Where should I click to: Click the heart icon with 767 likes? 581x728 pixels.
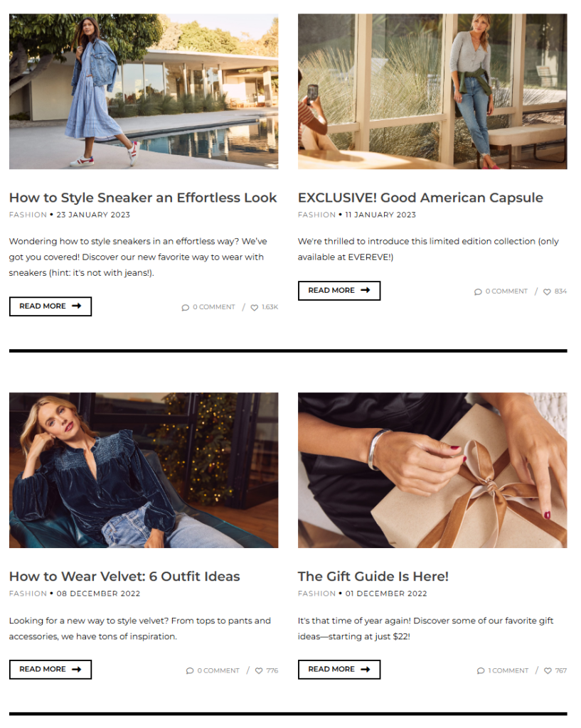548,671
